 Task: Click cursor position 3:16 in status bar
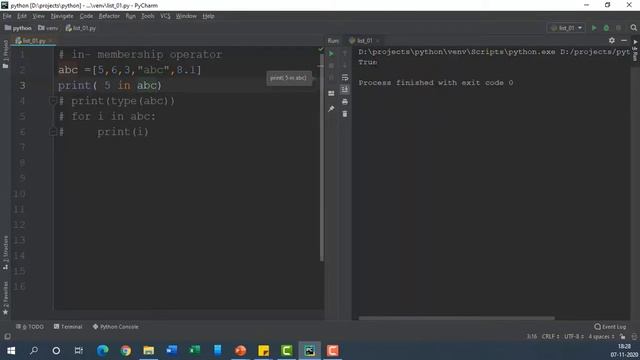pyautogui.click(x=531, y=337)
